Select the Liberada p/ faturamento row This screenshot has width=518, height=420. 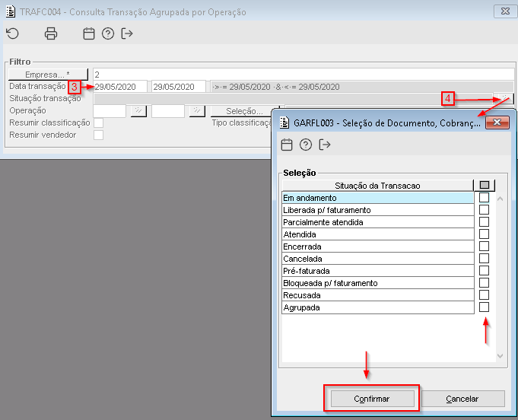(377, 210)
